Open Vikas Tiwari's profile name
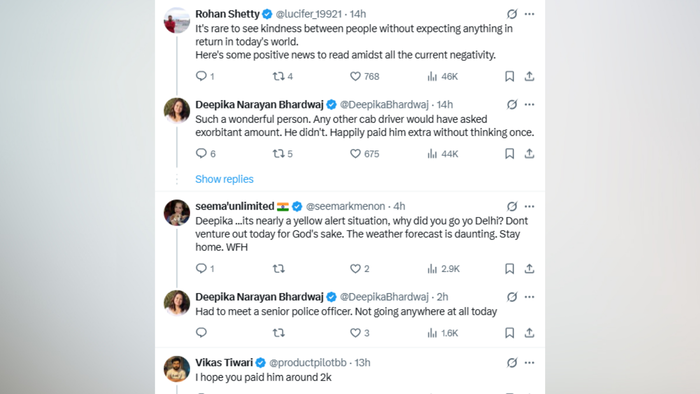700x394 pixels. pos(224,363)
